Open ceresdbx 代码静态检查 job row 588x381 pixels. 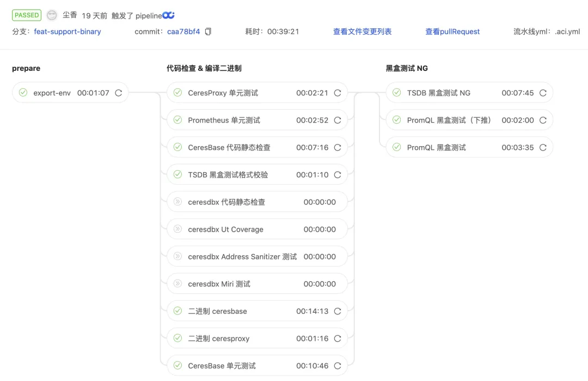coord(257,202)
